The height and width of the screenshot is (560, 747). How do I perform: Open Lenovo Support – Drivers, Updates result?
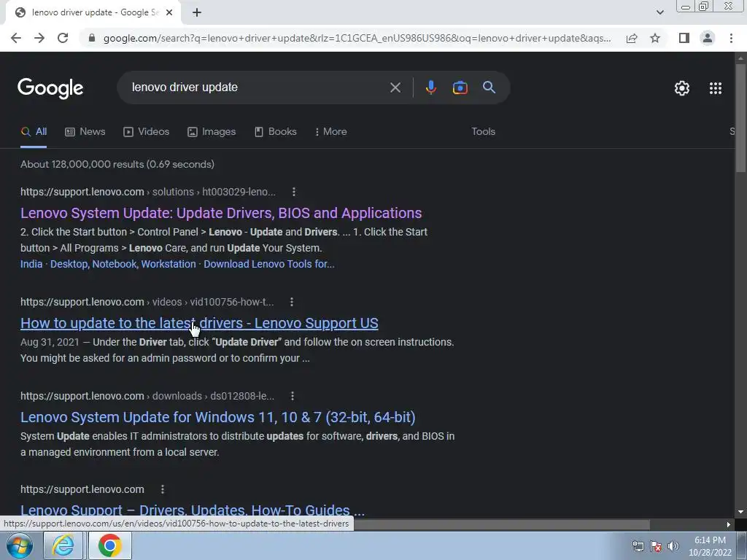pos(193,510)
